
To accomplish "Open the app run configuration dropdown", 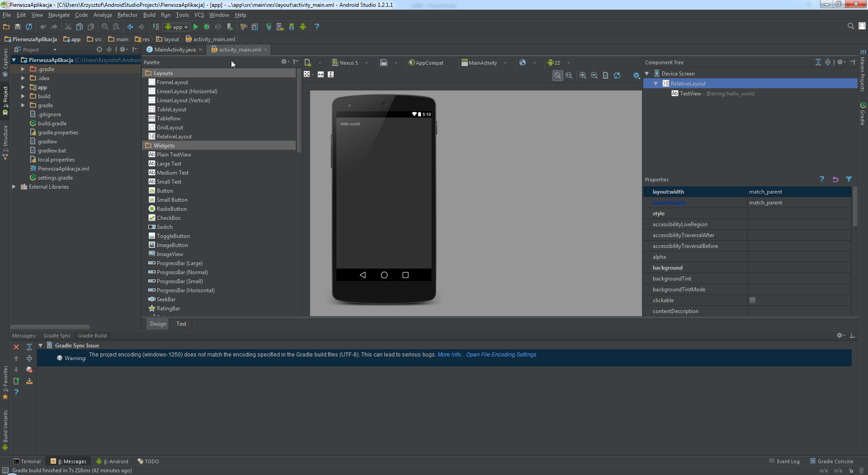I will click(x=176, y=27).
